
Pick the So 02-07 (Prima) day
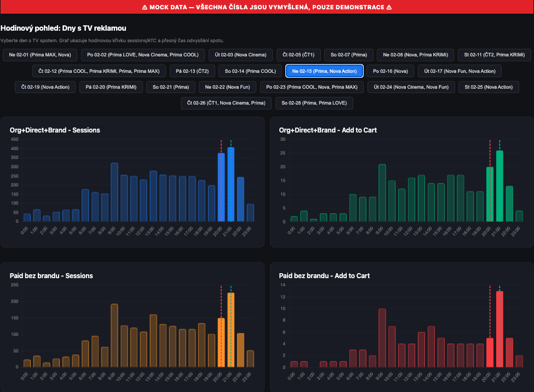[348, 55]
